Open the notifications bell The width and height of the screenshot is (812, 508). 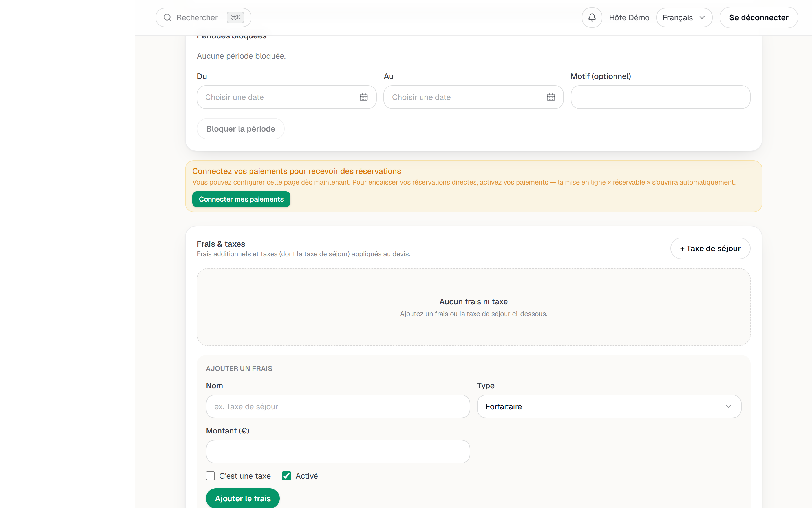pos(592,17)
